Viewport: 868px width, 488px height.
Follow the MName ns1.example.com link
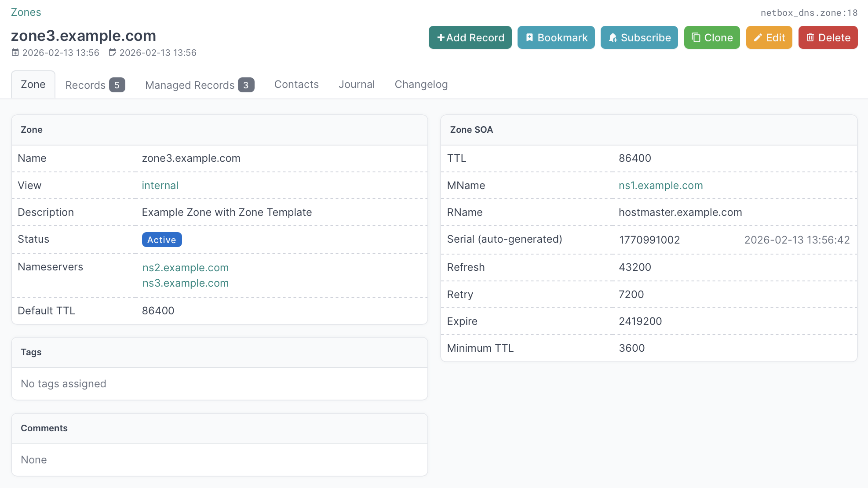pyautogui.click(x=660, y=186)
